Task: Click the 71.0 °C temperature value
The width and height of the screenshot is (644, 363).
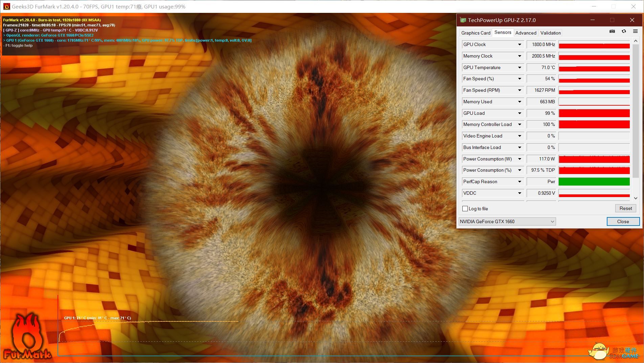Action: [541, 67]
